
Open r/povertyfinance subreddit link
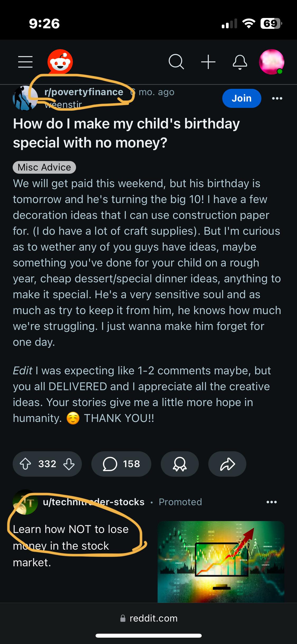(84, 92)
